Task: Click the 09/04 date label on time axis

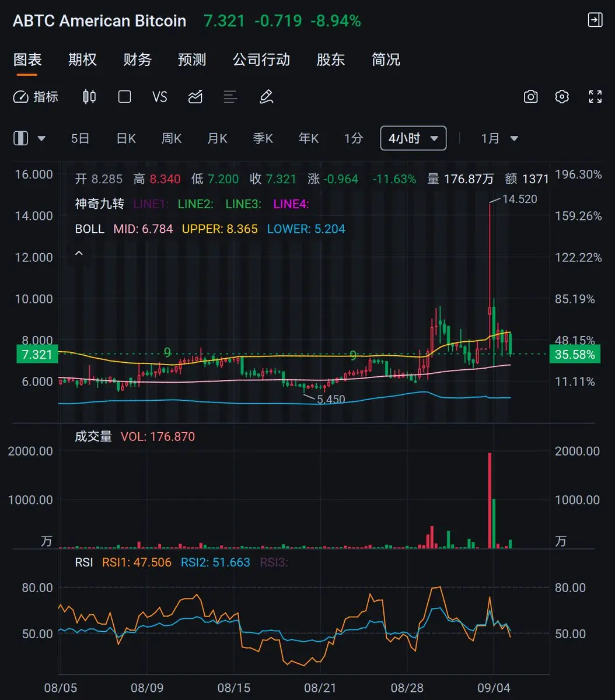Action: click(x=494, y=688)
